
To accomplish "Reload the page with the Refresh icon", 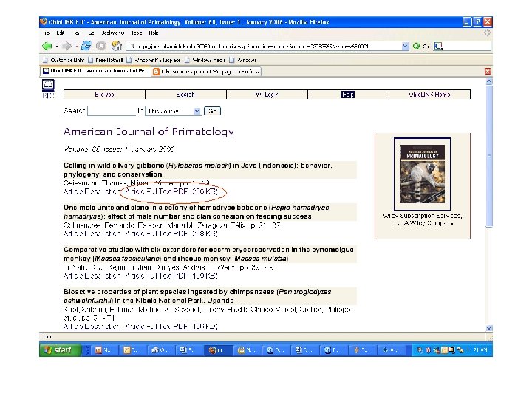I will (x=86, y=46).
